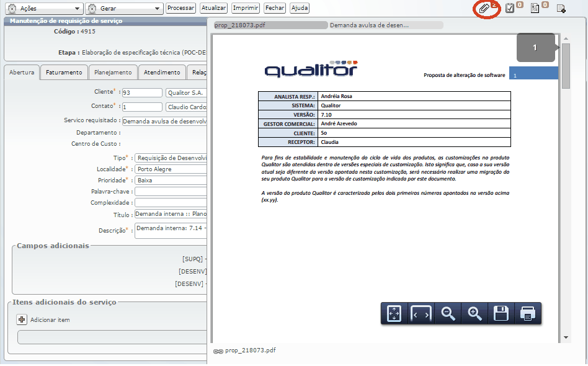Open the Atendimento tab
This screenshot has height=366, width=588.
click(x=162, y=73)
